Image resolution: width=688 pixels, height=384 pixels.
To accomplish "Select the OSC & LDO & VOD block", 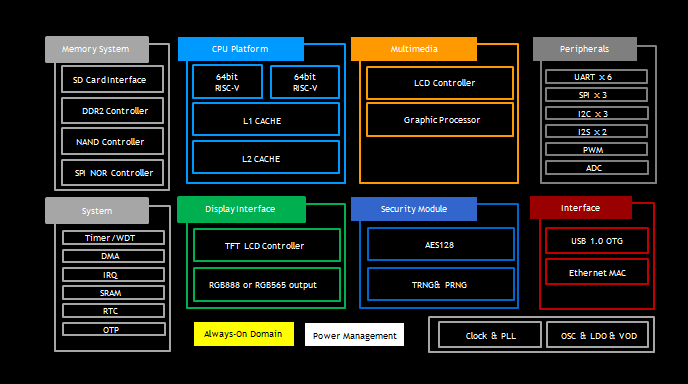I will tap(598, 335).
